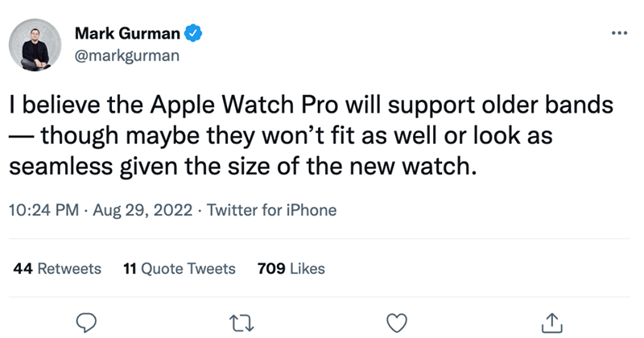Viewport: 644px width, 338px height.
Task: Show the 11 Quote Tweets
Action: [180, 268]
